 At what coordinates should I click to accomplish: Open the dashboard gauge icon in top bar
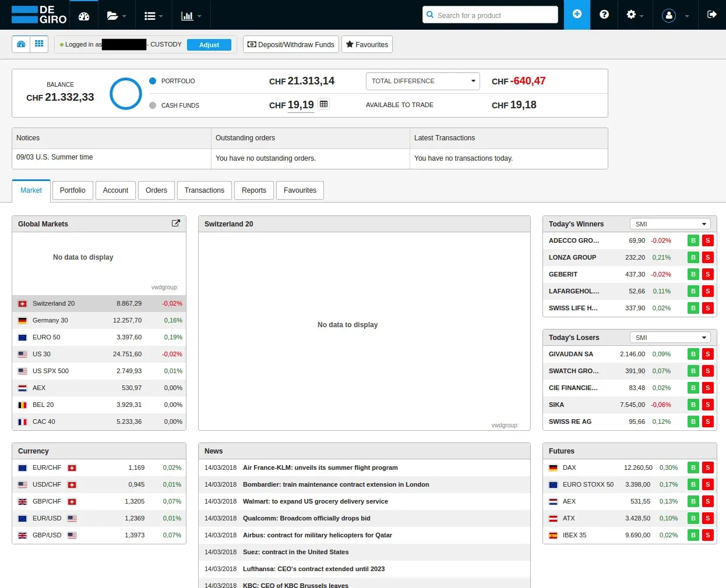84,16
